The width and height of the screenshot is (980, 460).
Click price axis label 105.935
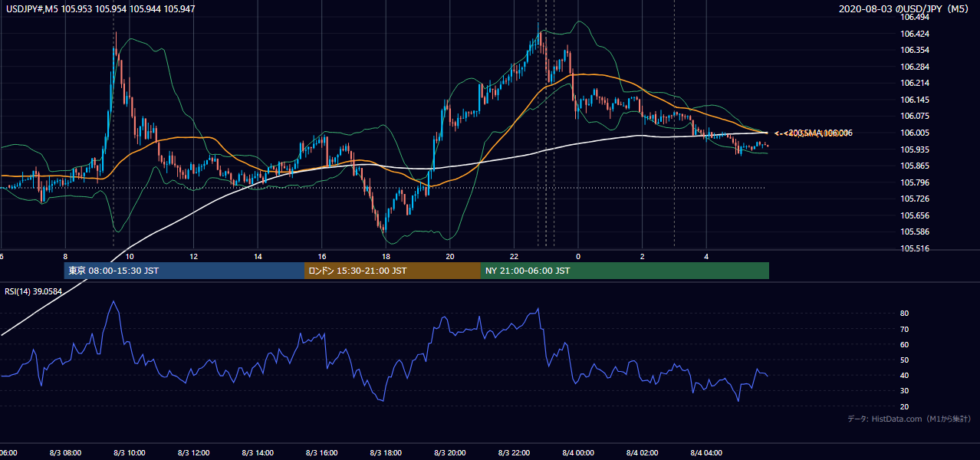[x=916, y=149]
